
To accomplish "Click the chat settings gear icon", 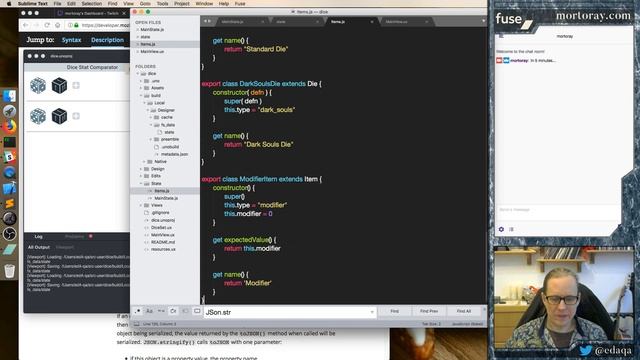I will click(x=501, y=229).
